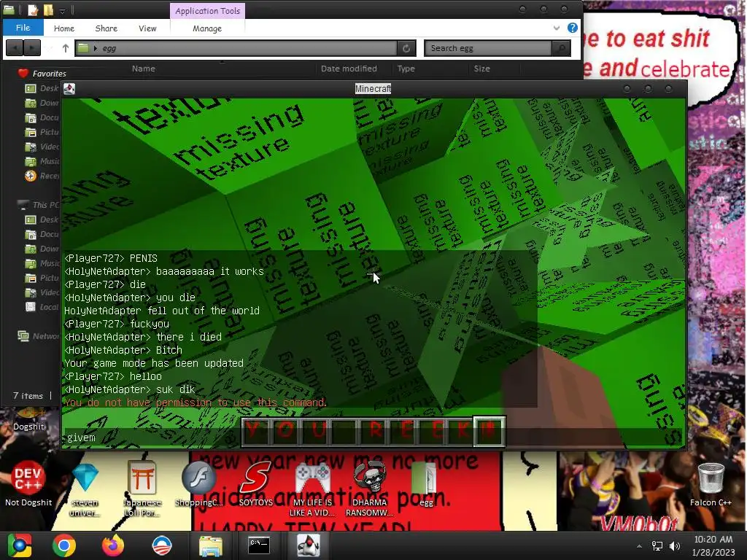This screenshot has width=747, height=560.
Task: Click the egg address bar path
Action: [x=109, y=48]
